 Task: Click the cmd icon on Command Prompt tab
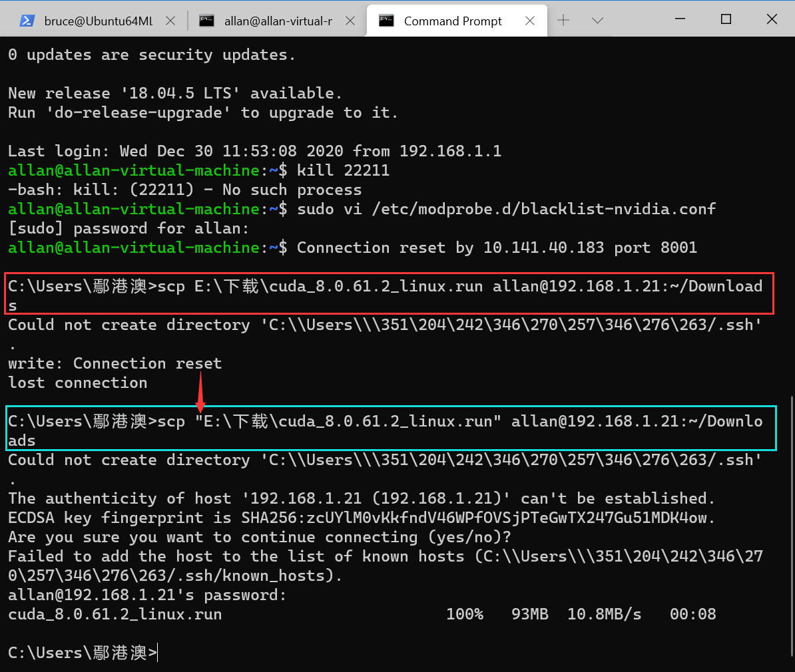pyautogui.click(x=386, y=21)
